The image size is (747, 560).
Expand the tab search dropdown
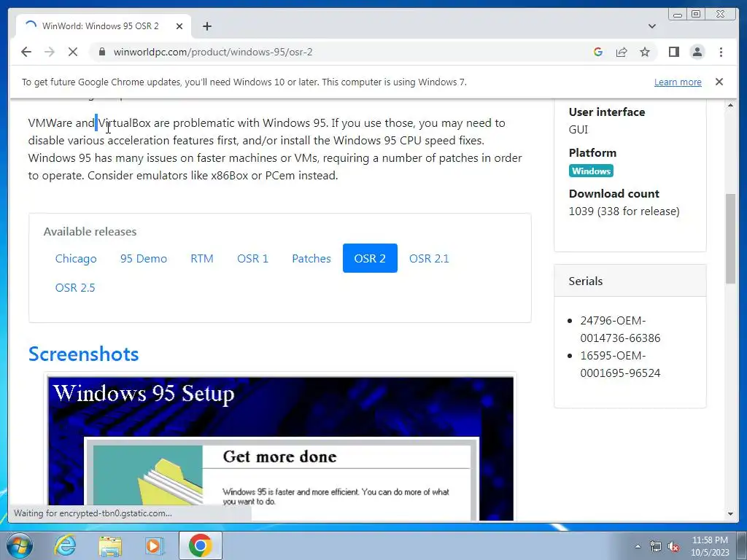[651, 26]
